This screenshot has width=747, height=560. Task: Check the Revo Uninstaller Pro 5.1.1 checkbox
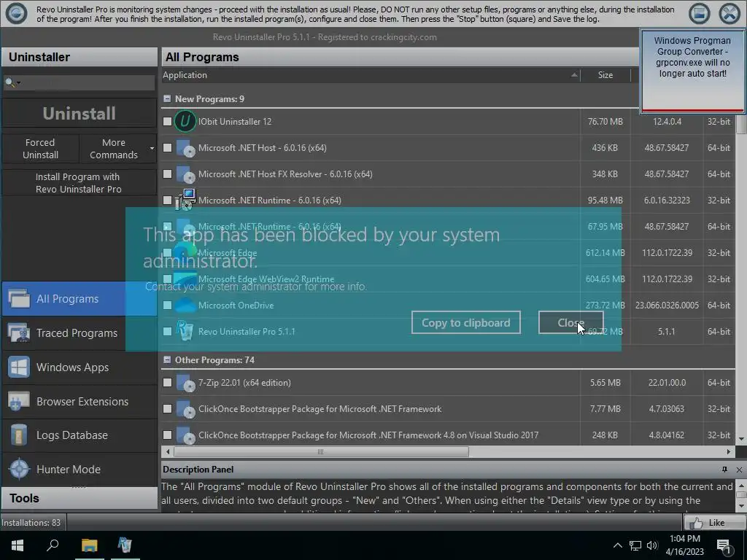(x=167, y=331)
